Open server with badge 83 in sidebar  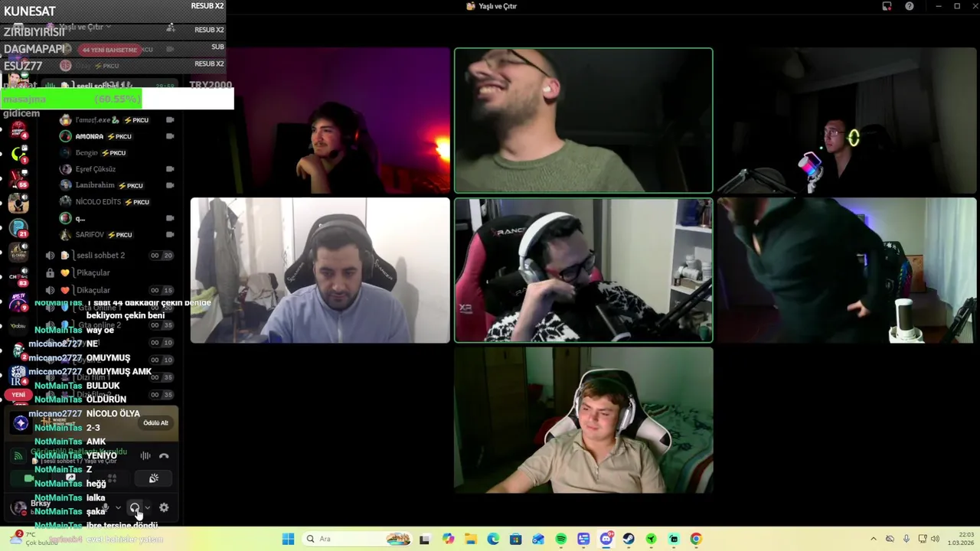click(x=18, y=277)
